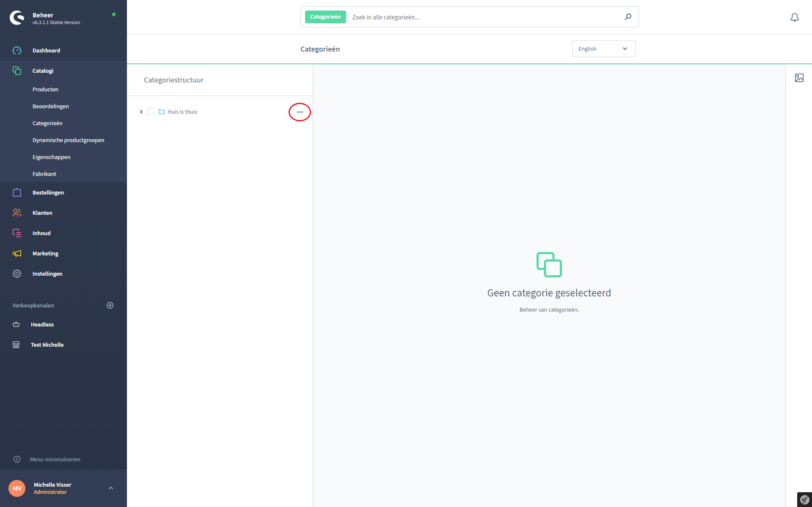Image resolution: width=812 pixels, height=507 pixels.
Task: Open the Test Michelle sales channel
Action: [x=47, y=345]
